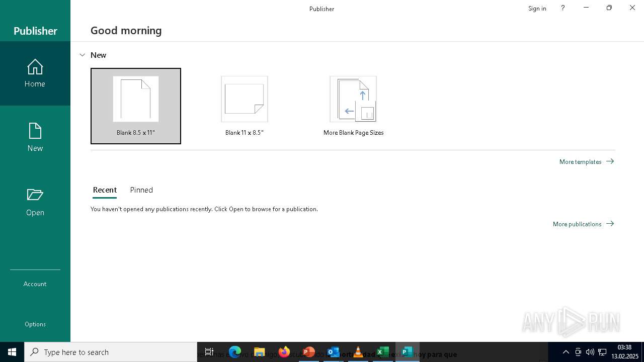This screenshot has width=644, height=362.
Task: Minimize the Publisher window
Action: [586, 8]
